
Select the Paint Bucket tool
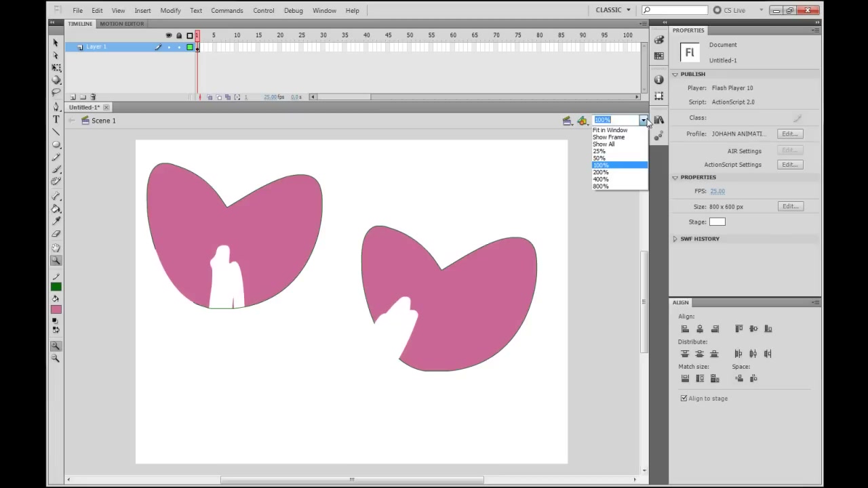point(56,208)
